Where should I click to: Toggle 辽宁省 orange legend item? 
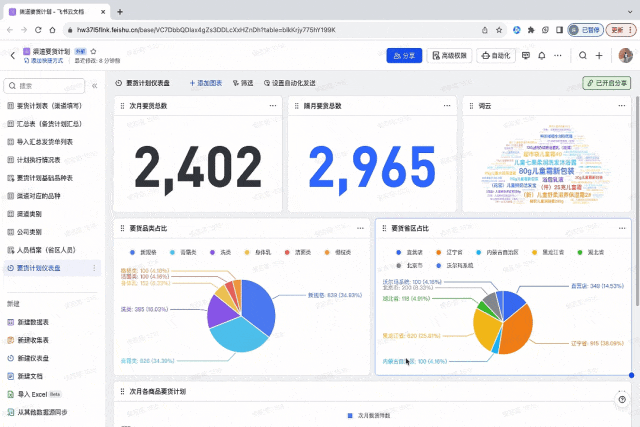tap(449, 252)
